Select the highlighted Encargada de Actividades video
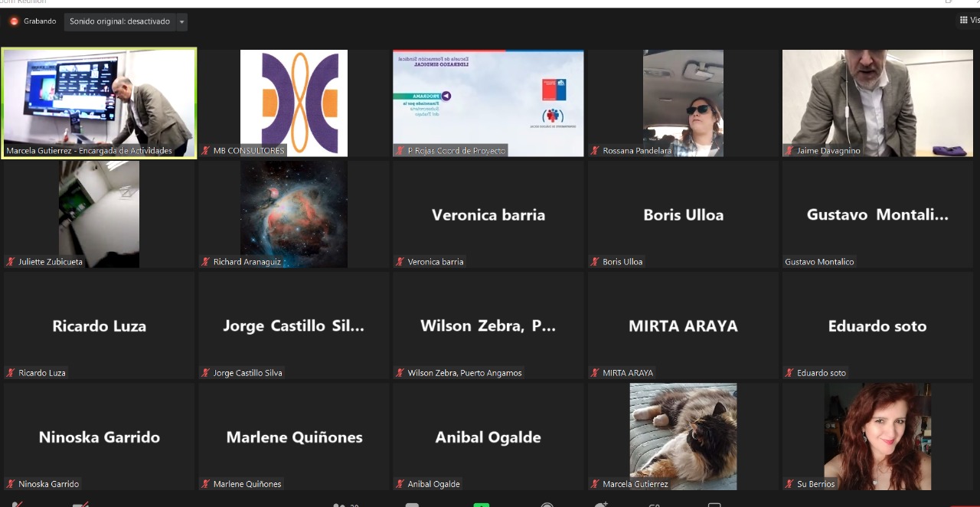 [x=99, y=103]
